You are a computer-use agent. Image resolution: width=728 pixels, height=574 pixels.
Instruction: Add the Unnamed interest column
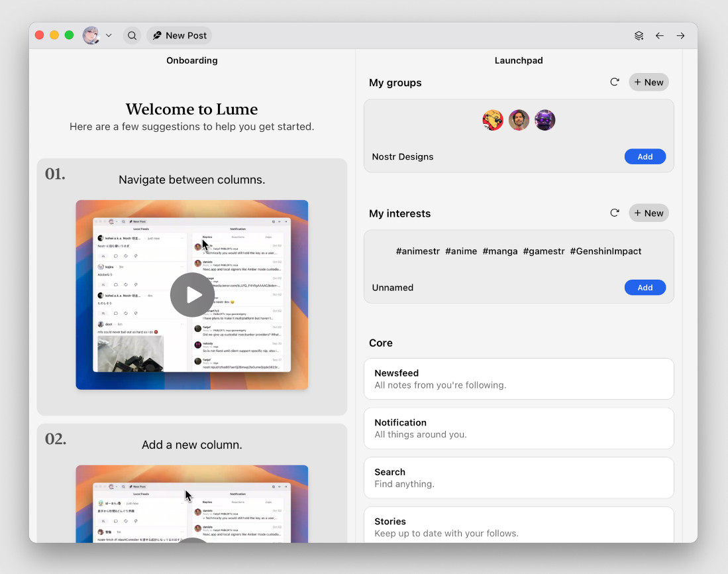pyautogui.click(x=645, y=288)
